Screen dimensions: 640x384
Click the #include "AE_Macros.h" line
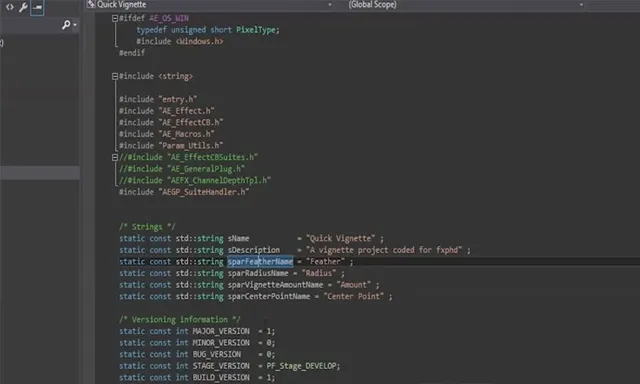tap(167, 134)
